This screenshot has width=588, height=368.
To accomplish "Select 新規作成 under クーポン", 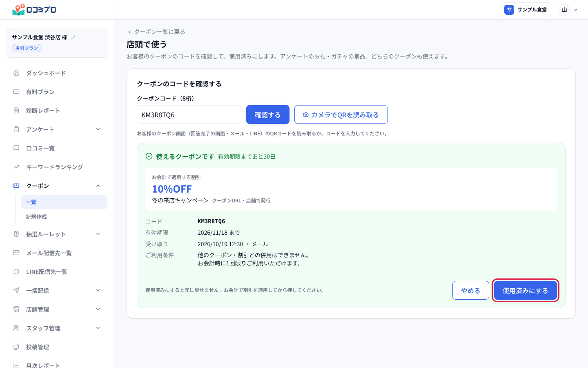I will [64, 217].
